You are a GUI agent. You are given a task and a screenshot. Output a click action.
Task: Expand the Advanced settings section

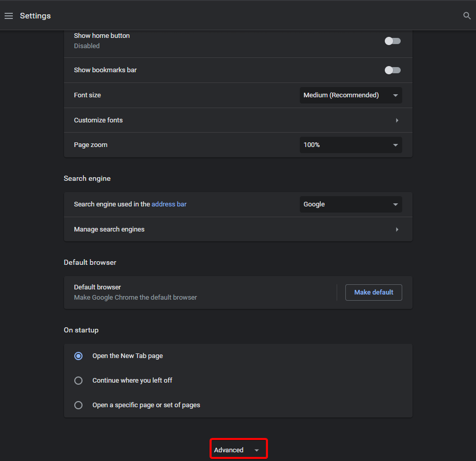pos(229,450)
